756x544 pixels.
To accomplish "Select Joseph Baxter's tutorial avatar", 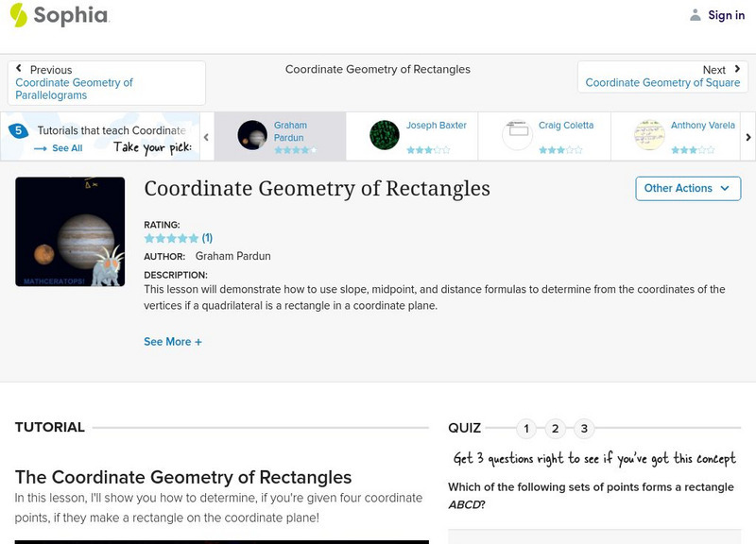I will point(385,135).
